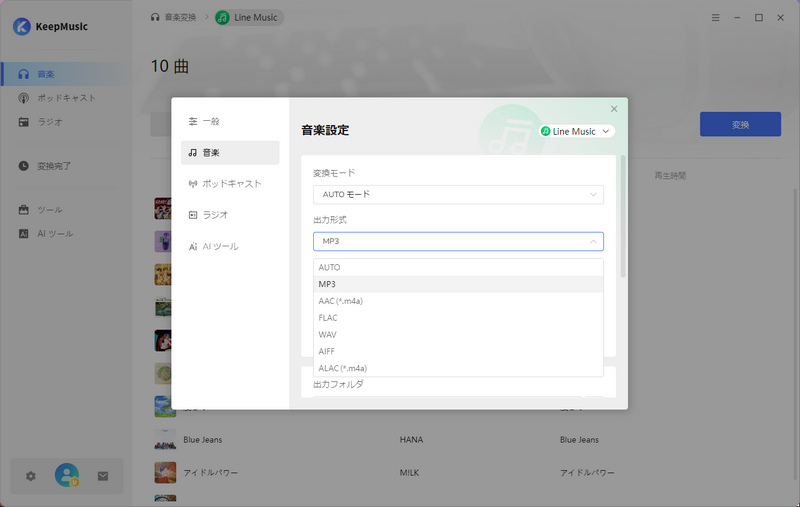
Task: Click the settings gear icon at bottom left
Action: point(31,476)
